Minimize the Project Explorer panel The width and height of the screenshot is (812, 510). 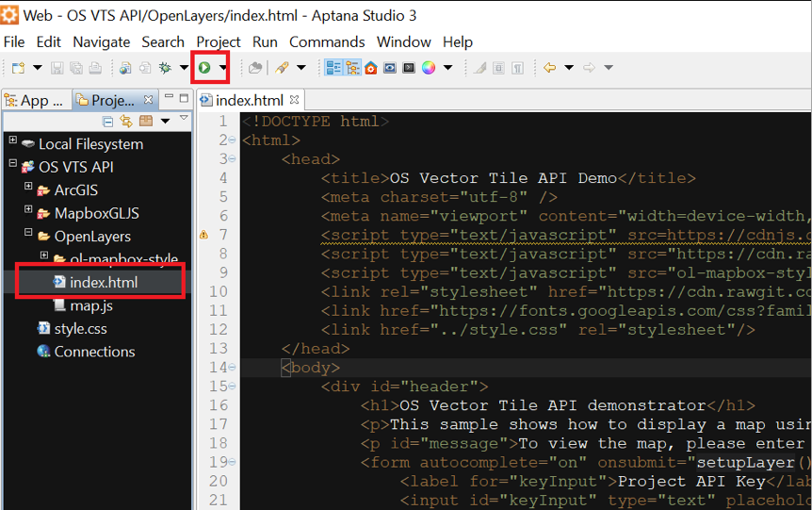tap(169, 97)
